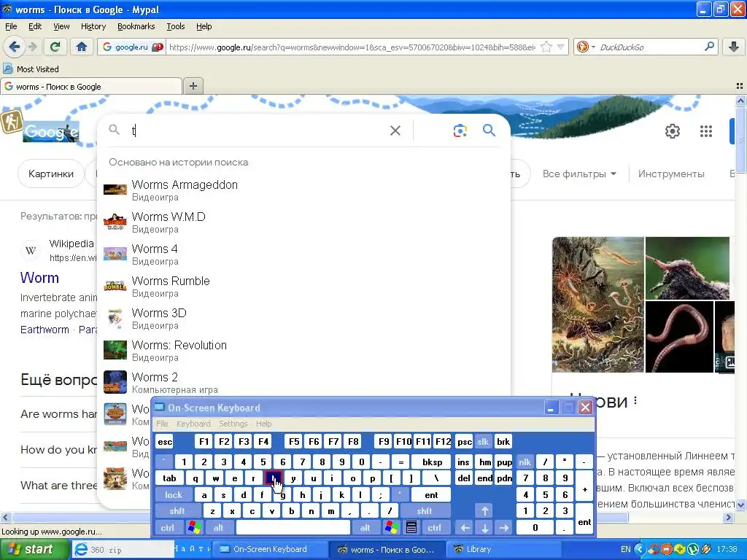Toggle the left alt key
747x560 pixels.
click(x=218, y=528)
